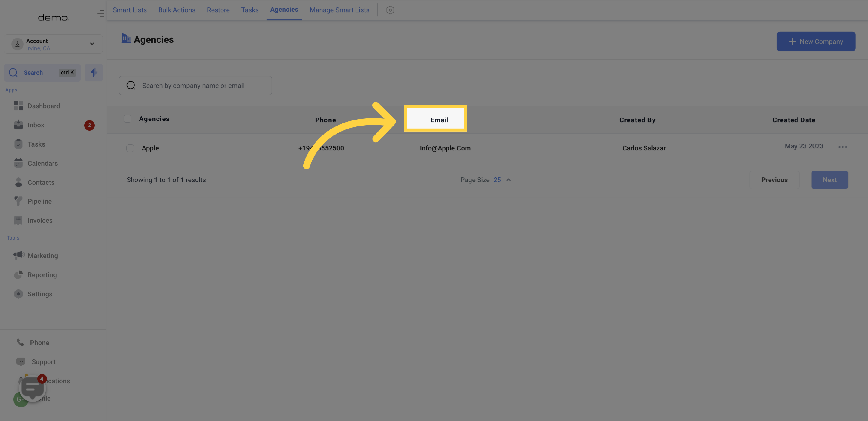Select the Agencies tab
The image size is (868, 421).
[284, 10]
